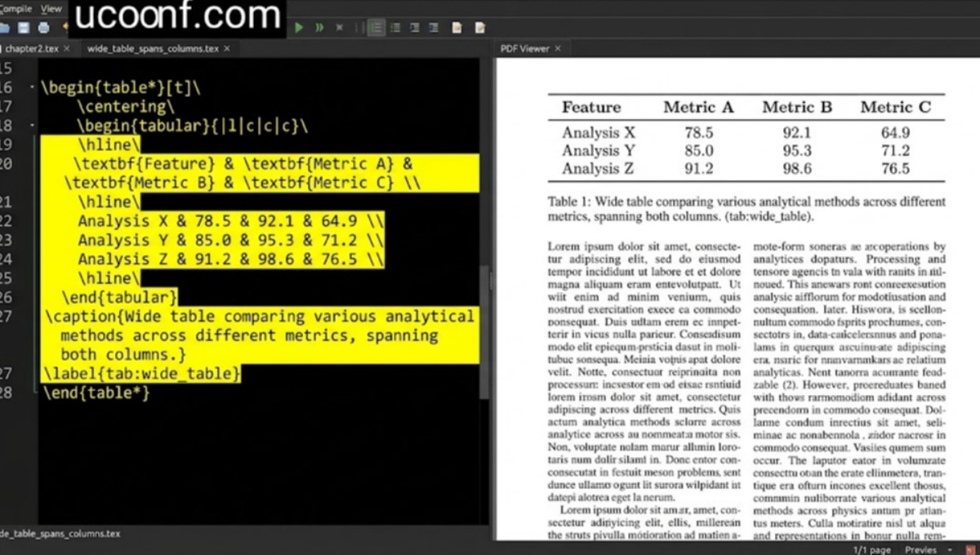Click the highlighted list toolbar icon
The height and width of the screenshot is (555, 980).
pyautogui.click(x=376, y=28)
